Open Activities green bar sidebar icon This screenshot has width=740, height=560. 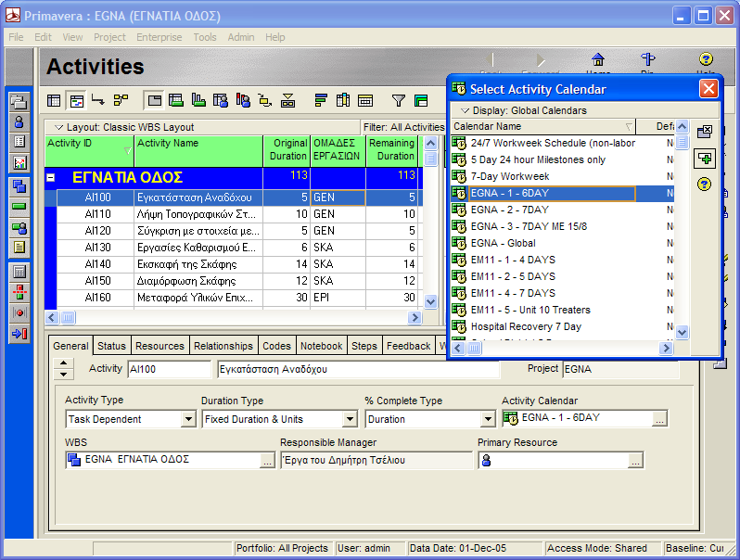(19, 207)
